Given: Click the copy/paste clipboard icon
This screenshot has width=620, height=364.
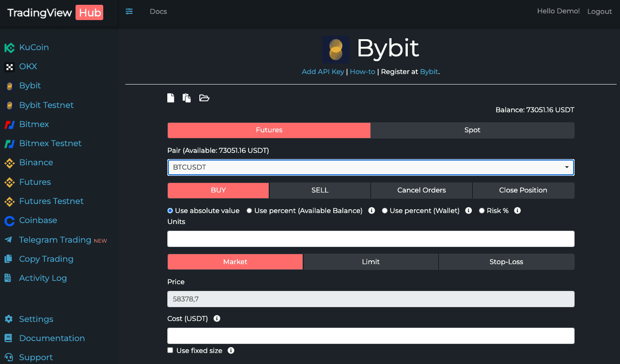Looking at the screenshot, I should (x=187, y=98).
